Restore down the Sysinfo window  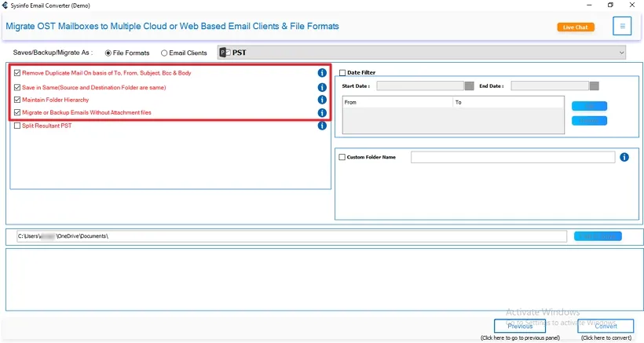click(610, 5)
